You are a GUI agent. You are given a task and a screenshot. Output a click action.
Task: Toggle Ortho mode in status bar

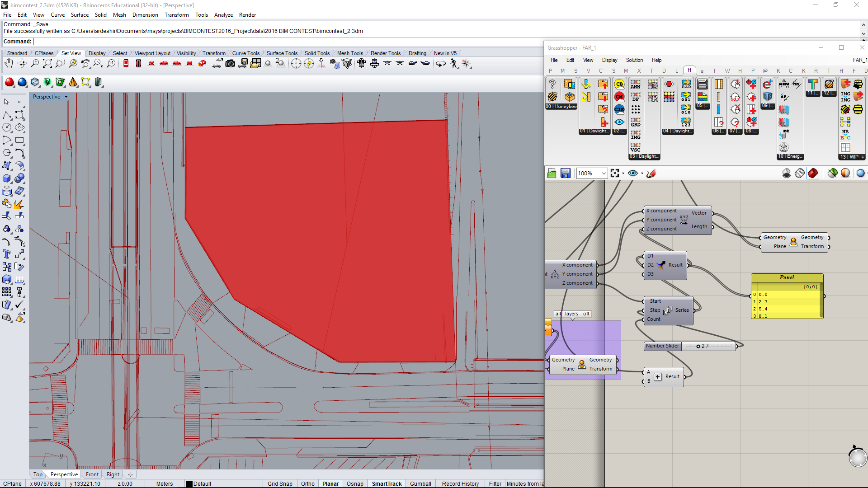tap(307, 483)
